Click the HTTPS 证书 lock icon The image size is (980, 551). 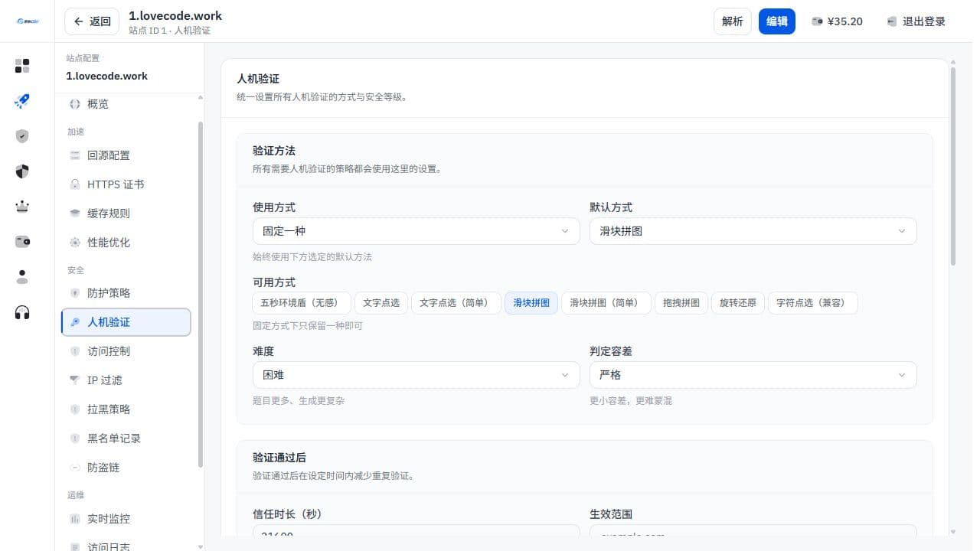pos(75,184)
